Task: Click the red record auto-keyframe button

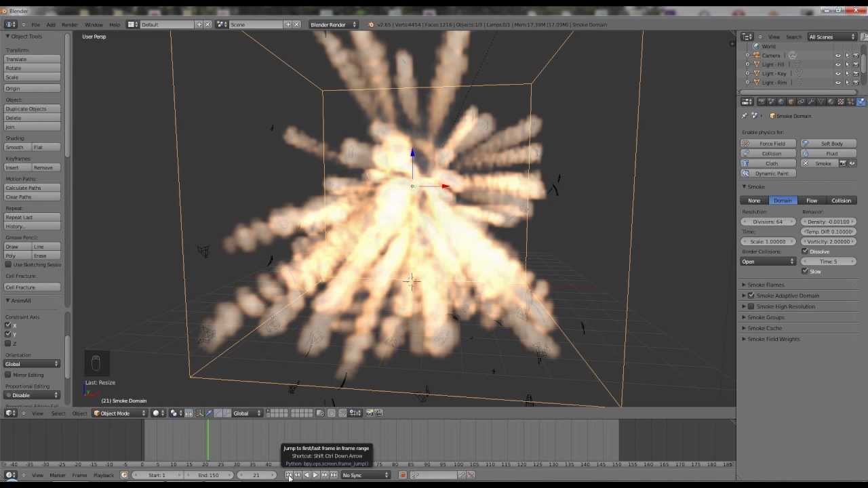Action: pos(402,475)
